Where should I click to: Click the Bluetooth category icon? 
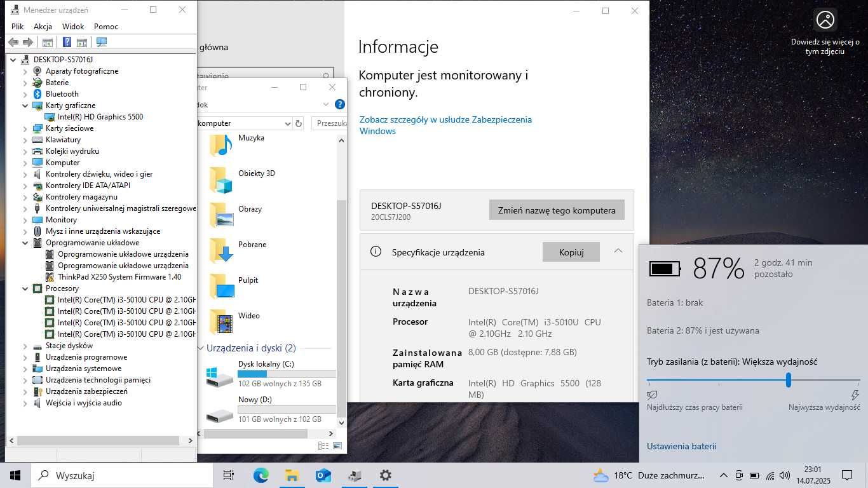(x=37, y=94)
